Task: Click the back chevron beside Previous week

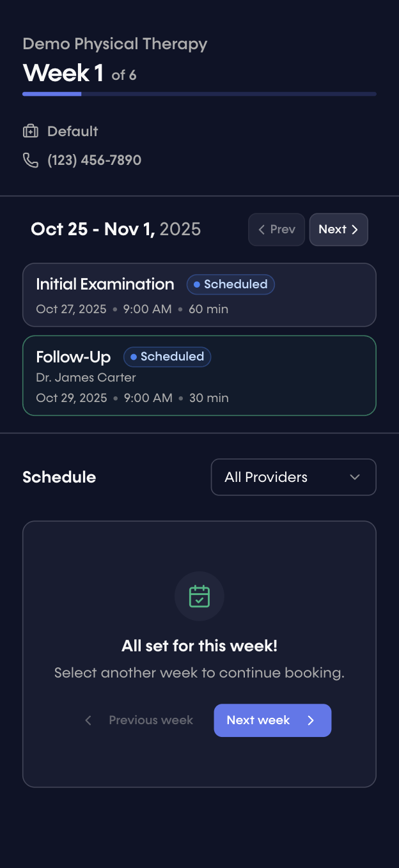Action: [88, 720]
